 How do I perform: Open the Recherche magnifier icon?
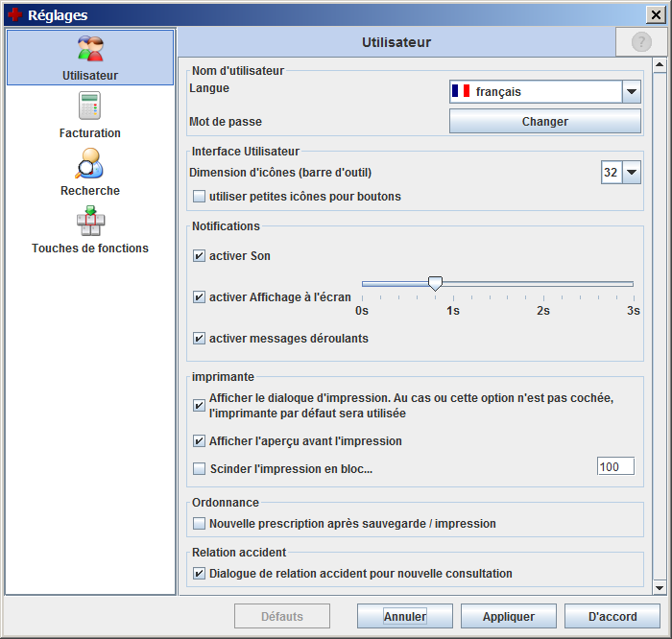pos(90,164)
